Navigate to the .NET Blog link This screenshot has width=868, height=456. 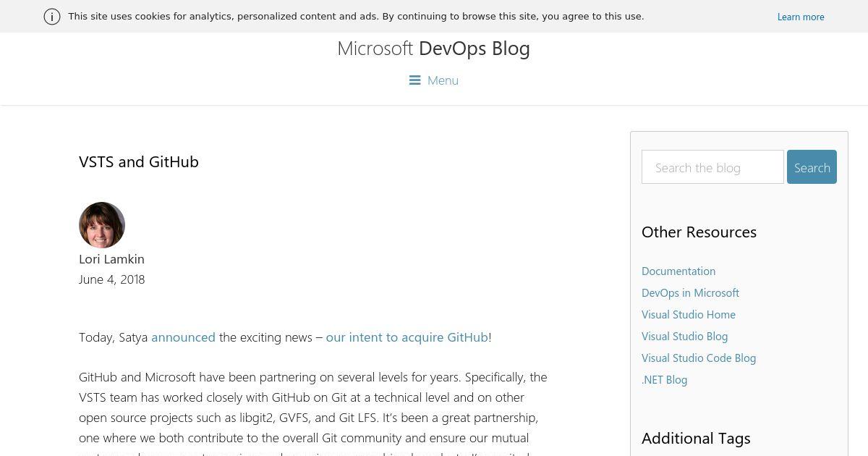(664, 380)
